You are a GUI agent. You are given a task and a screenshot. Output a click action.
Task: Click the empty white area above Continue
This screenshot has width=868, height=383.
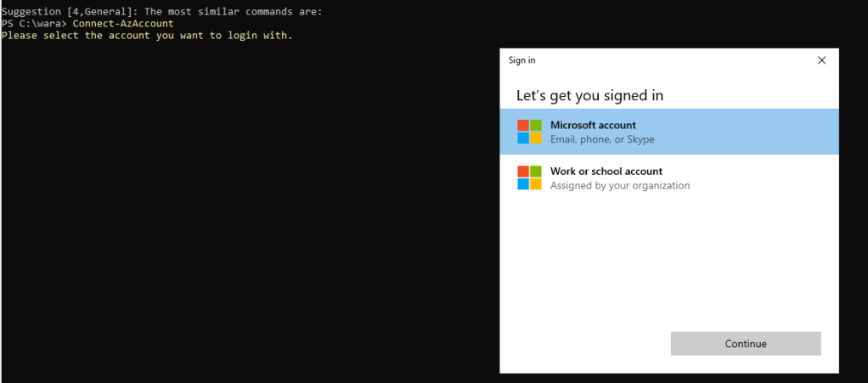668,263
